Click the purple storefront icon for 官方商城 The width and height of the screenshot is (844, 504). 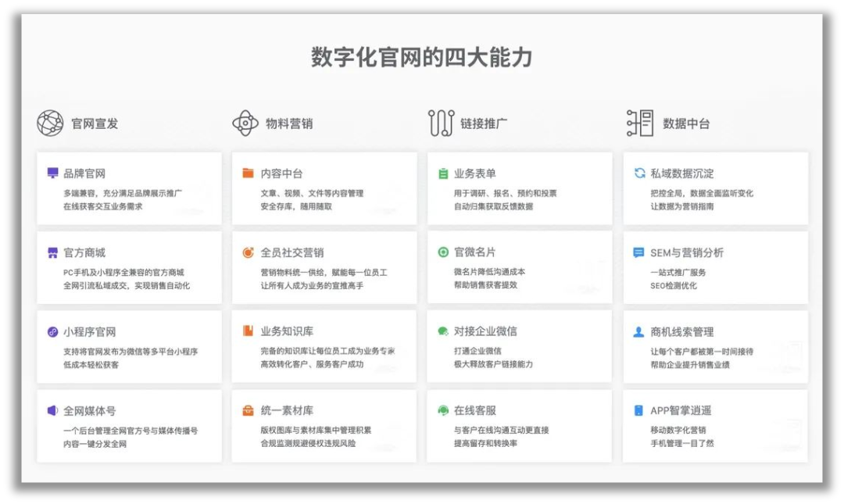(x=52, y=253)
